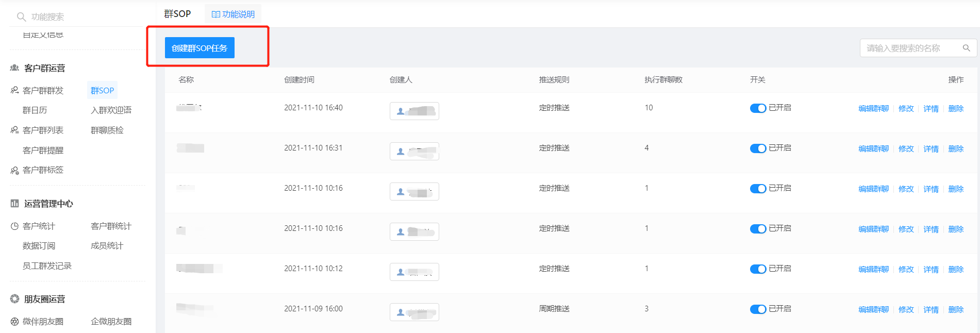Turn off the switch for the 周期推送 task

click(758, 309)
